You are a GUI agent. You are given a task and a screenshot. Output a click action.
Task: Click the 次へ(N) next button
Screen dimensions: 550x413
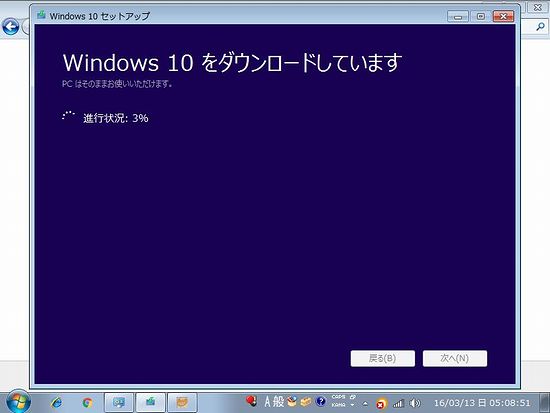[455, 358]
